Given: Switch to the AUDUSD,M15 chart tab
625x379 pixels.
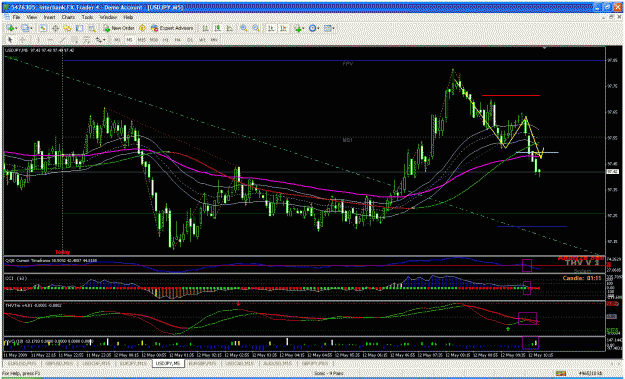Looking at the screenshot, I should [278, 363].
